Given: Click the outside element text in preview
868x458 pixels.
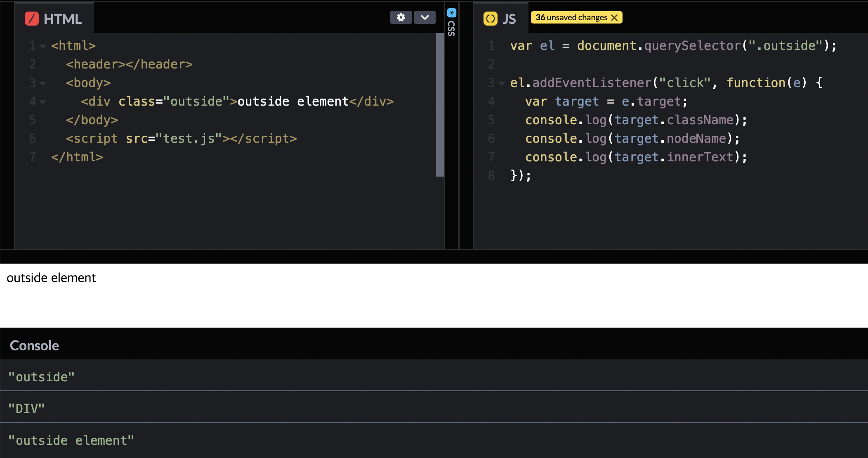Looking at the screenshot, I should (51, 278).
